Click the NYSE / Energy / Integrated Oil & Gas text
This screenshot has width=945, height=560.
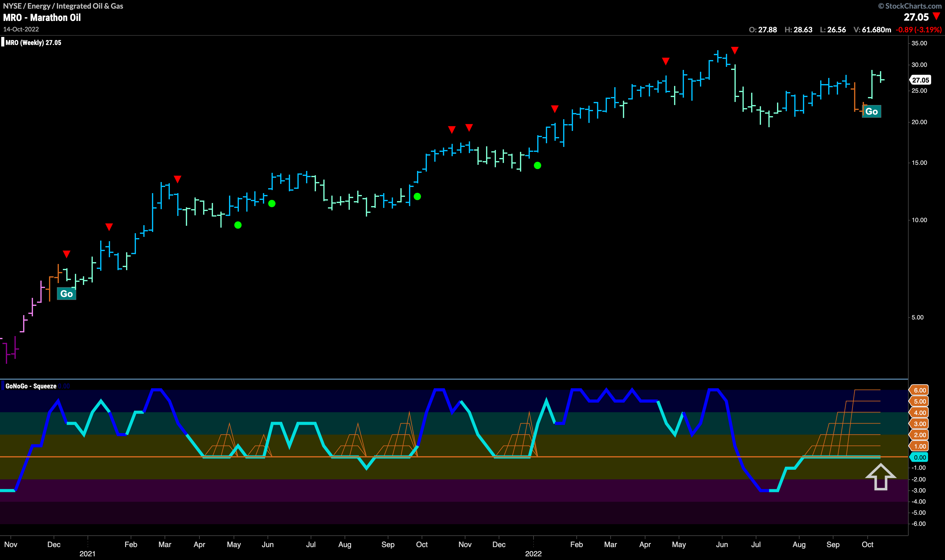tap(63, 6)
